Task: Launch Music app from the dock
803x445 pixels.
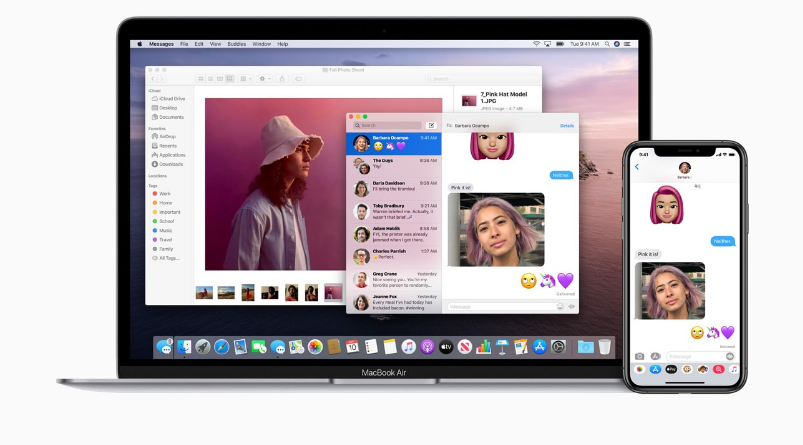Action: 408,347
